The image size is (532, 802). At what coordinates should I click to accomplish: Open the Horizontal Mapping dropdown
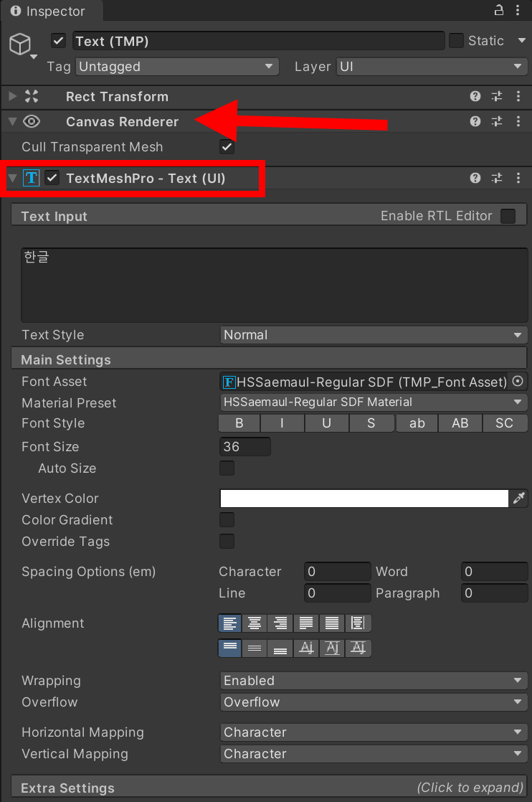pyautogui.click(x=374, y=732)
